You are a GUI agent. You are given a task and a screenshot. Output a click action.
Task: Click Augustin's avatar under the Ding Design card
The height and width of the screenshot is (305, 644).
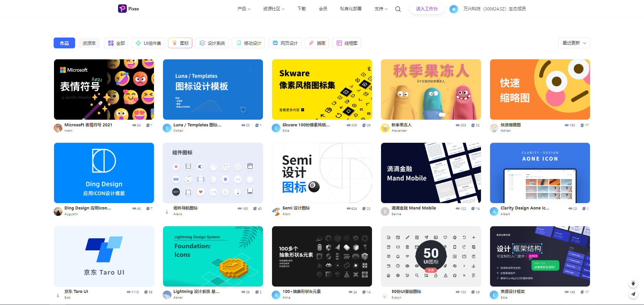[x=58, y=211]
